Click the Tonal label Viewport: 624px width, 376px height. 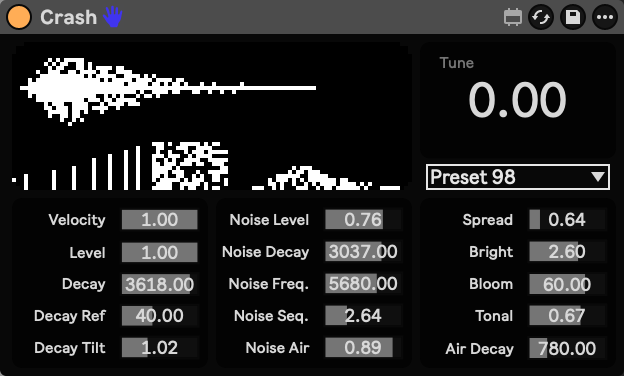(494, 316)
